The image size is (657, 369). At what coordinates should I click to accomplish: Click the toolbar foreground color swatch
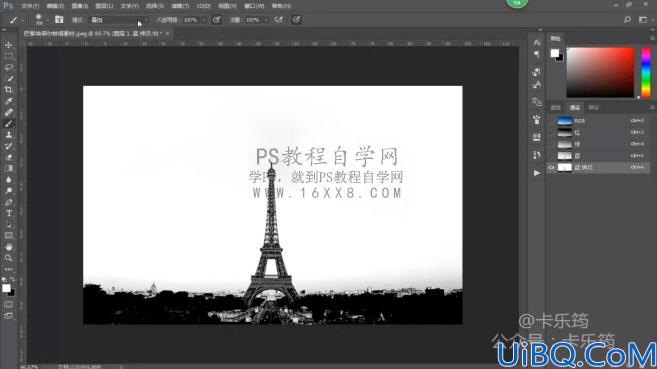6,288
